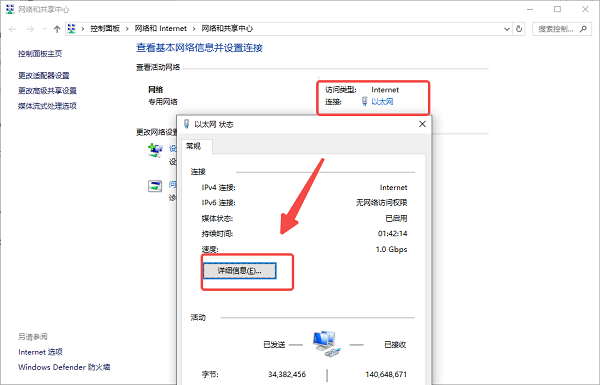
Task: Click the 以太网 状态 title bar icon
Action: click(x=186, y=124)
